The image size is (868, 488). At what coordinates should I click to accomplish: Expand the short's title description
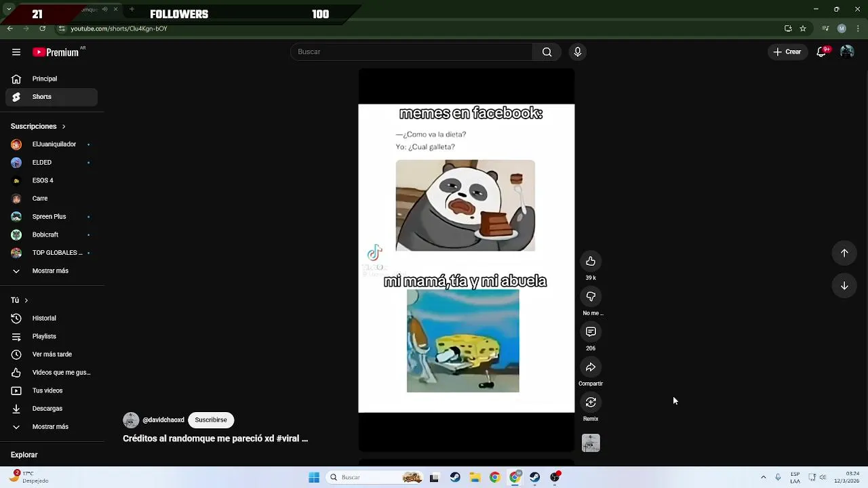coord(215,439)
